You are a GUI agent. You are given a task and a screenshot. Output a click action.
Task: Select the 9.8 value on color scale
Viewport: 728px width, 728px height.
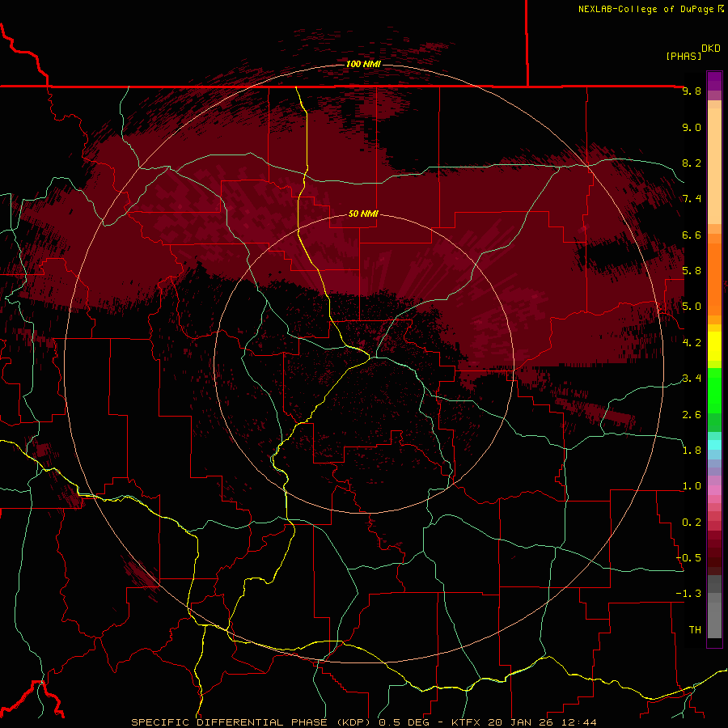tap(692, 91)
